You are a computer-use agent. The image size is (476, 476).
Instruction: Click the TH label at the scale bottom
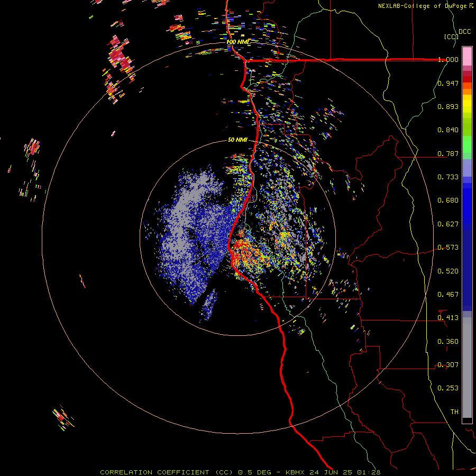454,412
